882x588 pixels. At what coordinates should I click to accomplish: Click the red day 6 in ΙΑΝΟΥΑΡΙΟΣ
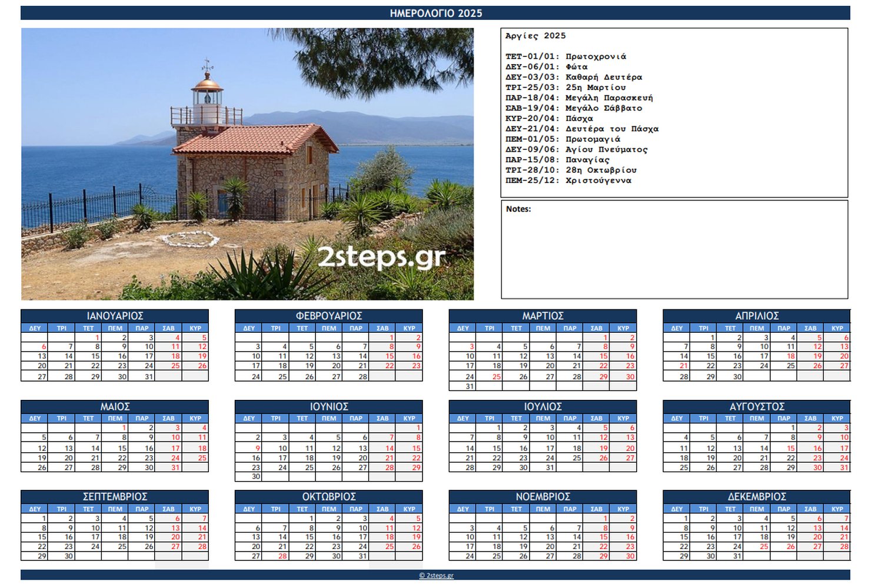(35, 347)
